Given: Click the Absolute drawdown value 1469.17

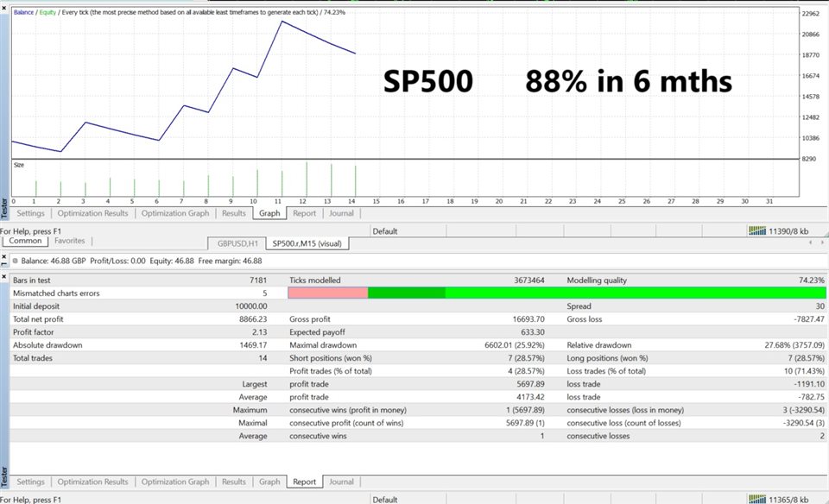Looking at the screenshot, I should [253, 345].
